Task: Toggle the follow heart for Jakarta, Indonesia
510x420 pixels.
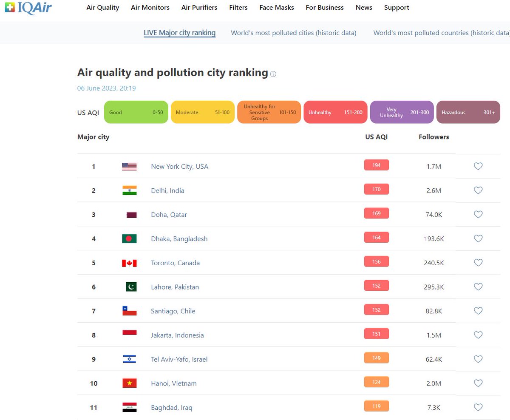Action: click(x=478, y=335)
